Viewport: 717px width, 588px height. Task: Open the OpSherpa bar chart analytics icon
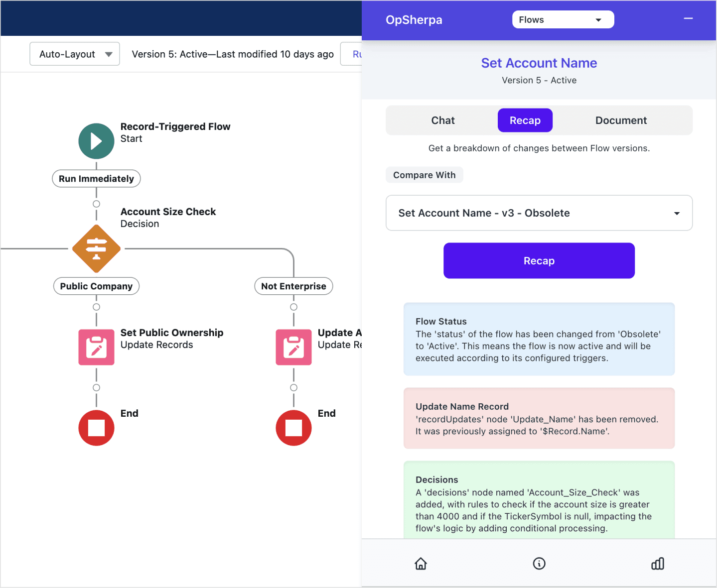point(658,564)
